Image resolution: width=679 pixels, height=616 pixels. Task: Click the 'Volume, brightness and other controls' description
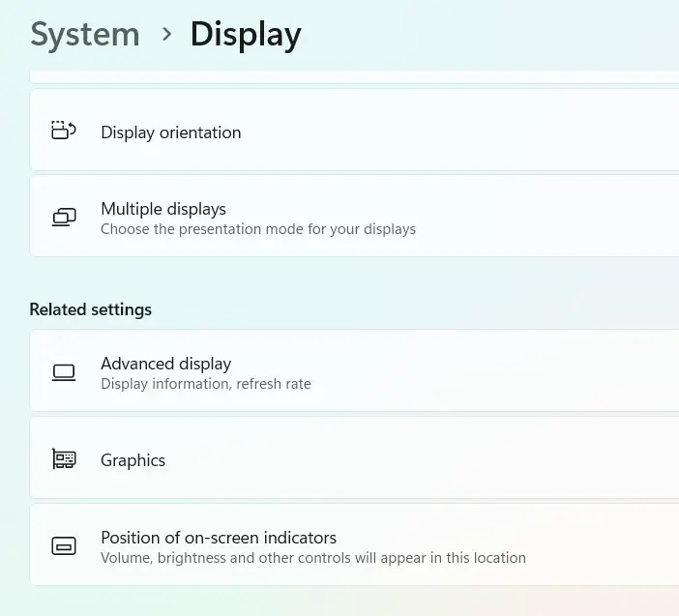pos(313,559)
